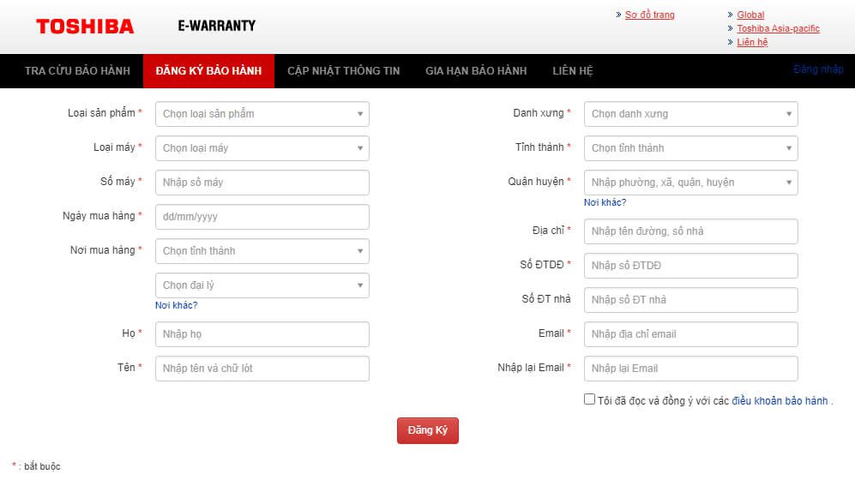855x504 pixels.
Task: Open the Cập nhật thông tin tab
Action: pos(343,70)
